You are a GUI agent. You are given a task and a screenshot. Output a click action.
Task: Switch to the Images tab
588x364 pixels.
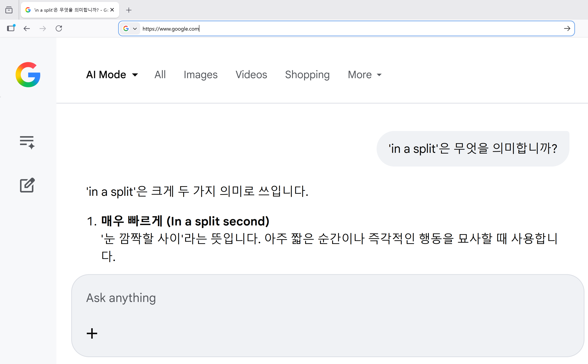pyautogui.click(x=200, y=75)
